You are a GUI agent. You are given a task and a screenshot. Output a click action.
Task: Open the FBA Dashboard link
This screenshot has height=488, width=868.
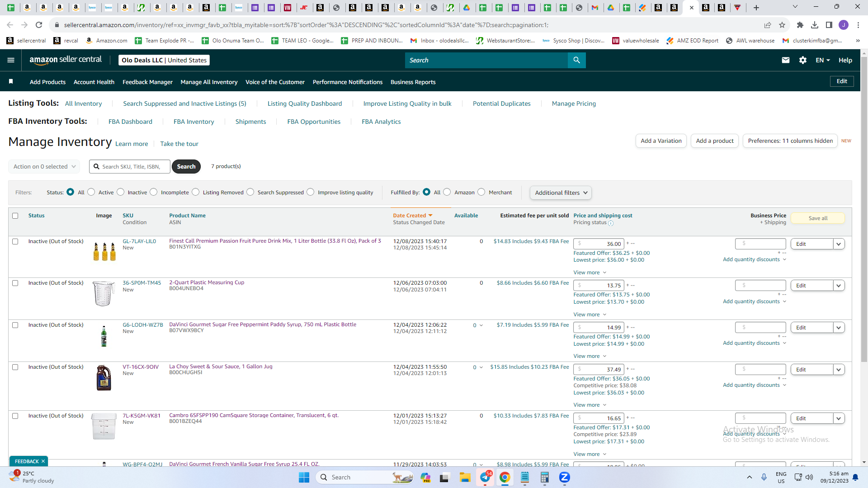pyautogui.click(x=130, y=122)
